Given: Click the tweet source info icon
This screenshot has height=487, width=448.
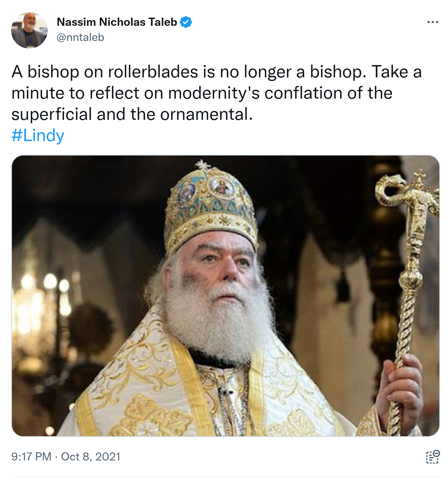Looking at the screenshot, I should tap(433, 457).
